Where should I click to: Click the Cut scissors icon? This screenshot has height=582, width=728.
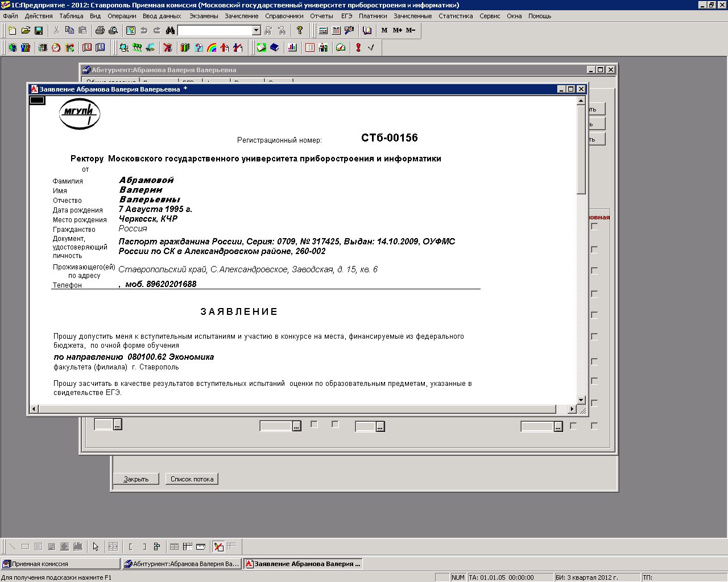(56, 30)
